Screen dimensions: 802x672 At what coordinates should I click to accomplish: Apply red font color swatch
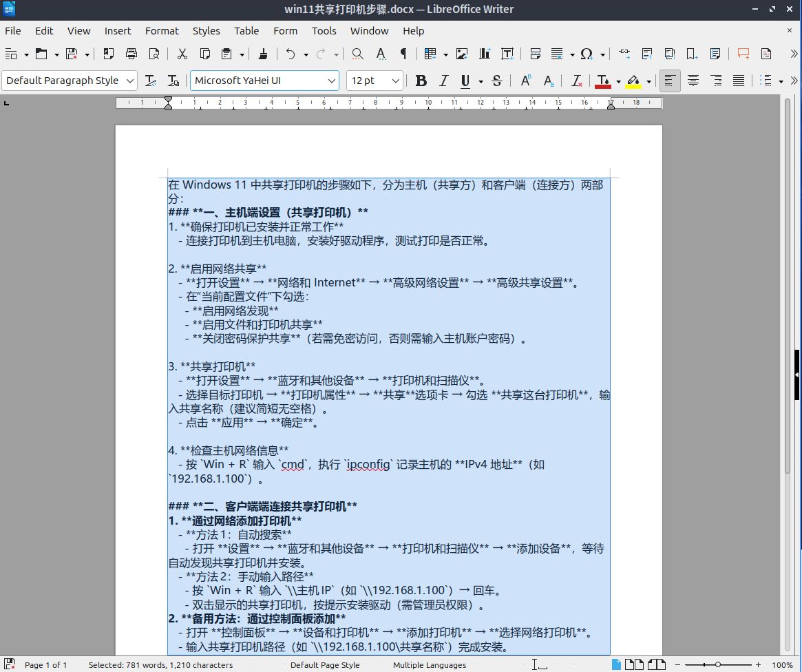603,81
